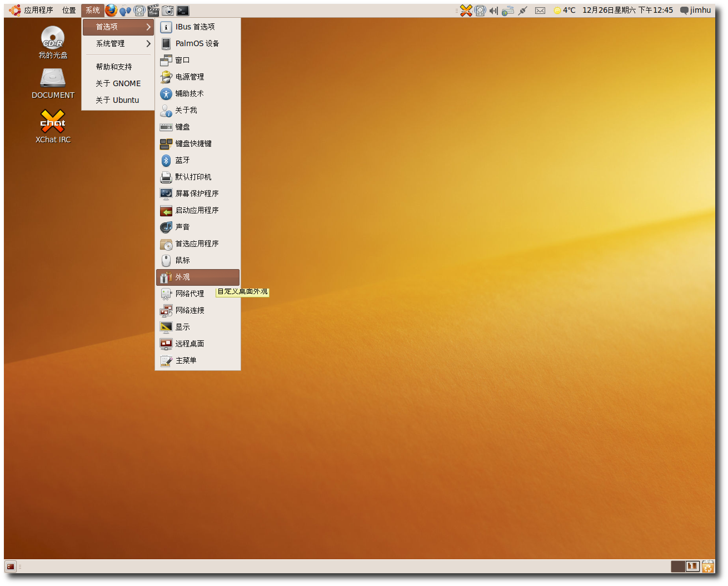Open 键盘快捷键 keyboard shortcuts

(193, 143)
